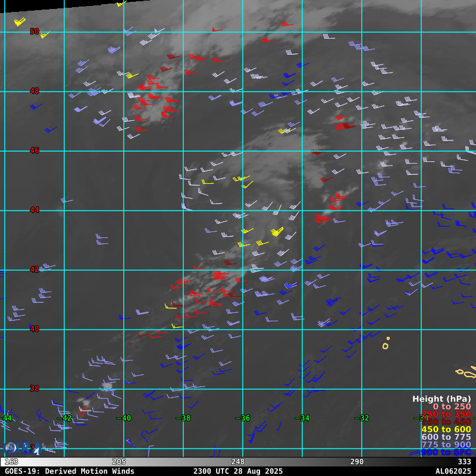Click the 'GOES-19: Derived Motion Winds' title

(x=70, y=471)
